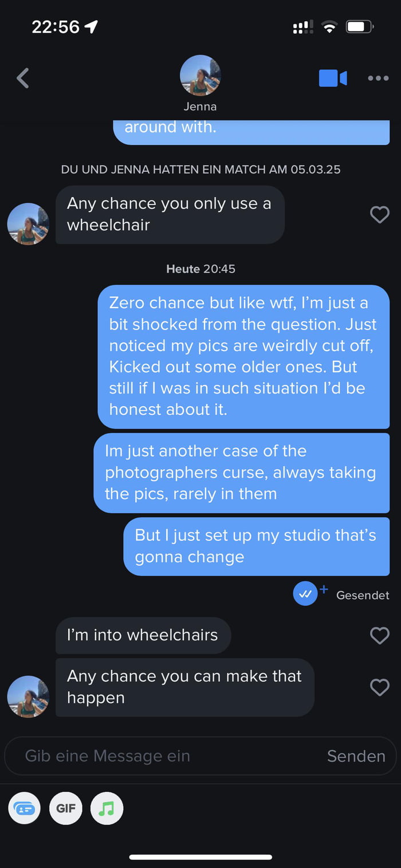Tap the "photographers curse" message bubble

(x=241, y=473)
